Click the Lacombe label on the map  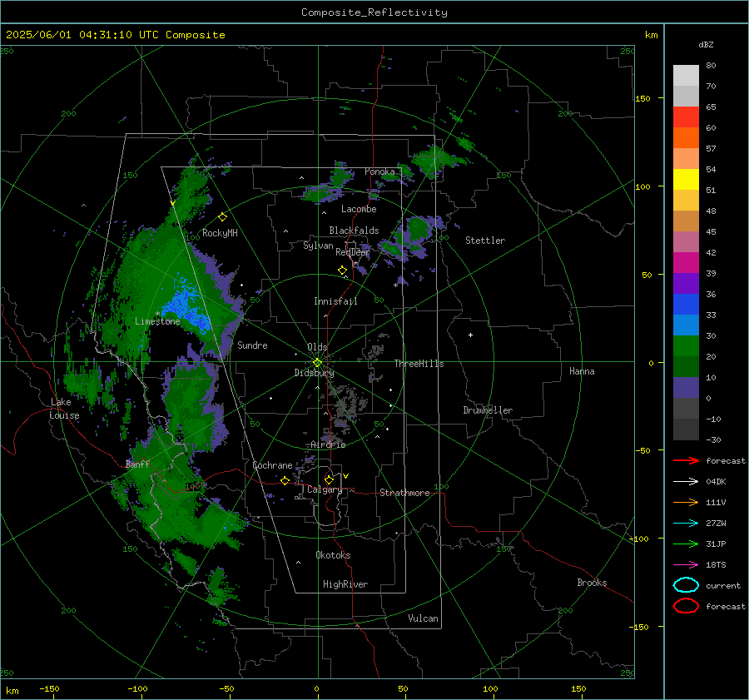click(x=359, y=209)
